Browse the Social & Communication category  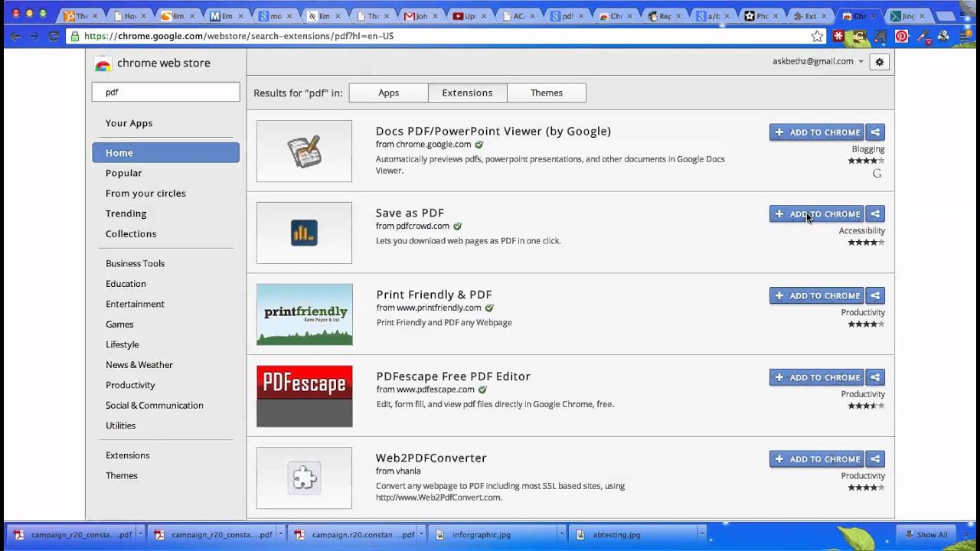pyautogui.click(x=154, y=406)
